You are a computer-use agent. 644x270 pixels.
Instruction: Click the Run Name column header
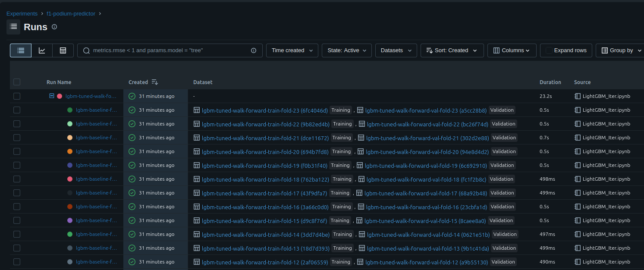pyautogui.click(x=59, y=82)
